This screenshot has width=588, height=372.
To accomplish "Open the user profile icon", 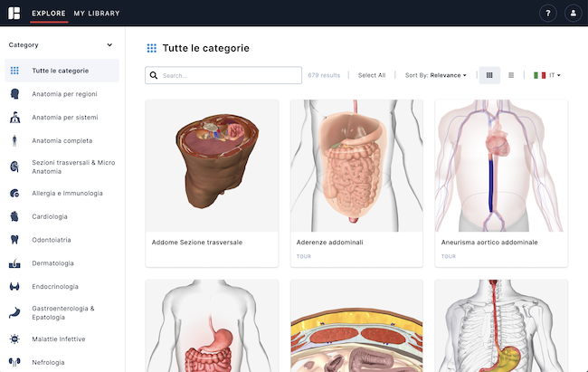I will pyautogui.click(x=573, y=14).
